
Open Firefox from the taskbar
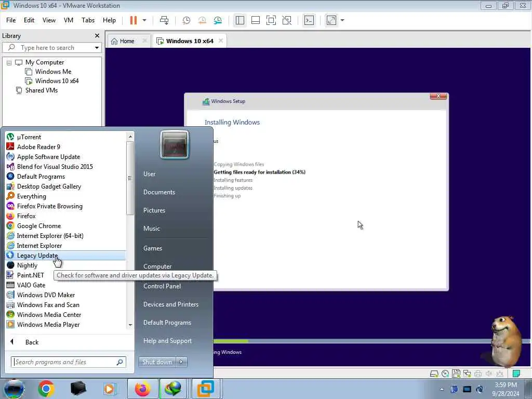[x=143, y=389]
